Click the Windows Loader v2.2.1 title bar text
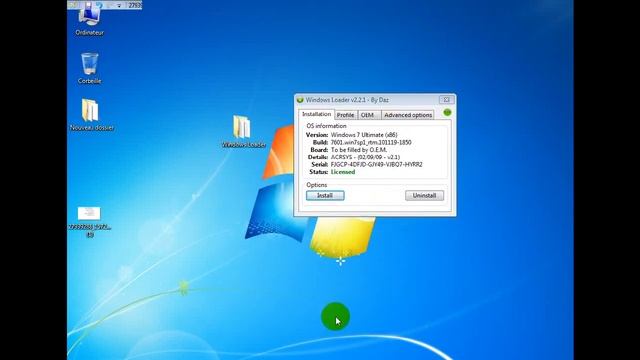 [347, 100]
